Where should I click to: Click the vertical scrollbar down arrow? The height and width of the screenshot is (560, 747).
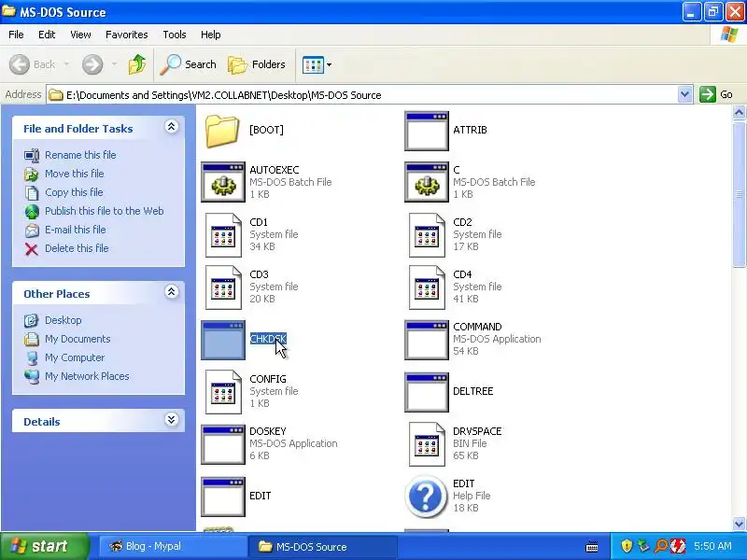739,524
